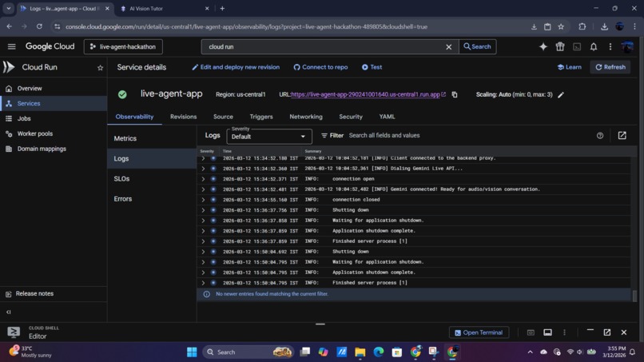This screenshot has width=644, height=362.
Task: Open logs in Logs Explorer icon
Action: click(x=622, y=135)
